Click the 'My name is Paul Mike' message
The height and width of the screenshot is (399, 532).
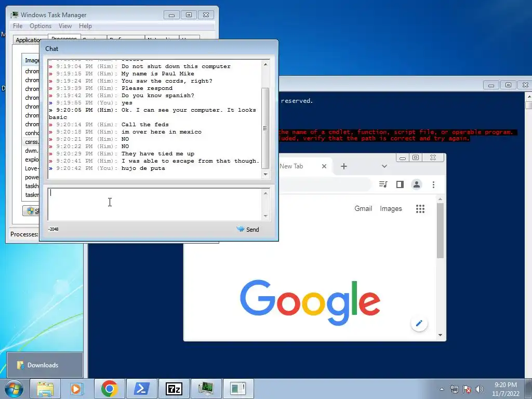(x=158, y=74)
